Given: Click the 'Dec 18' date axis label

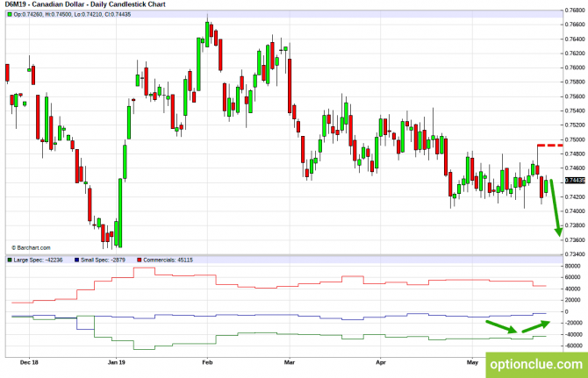Looking at the screenshot, I should (x=29, y=362).
